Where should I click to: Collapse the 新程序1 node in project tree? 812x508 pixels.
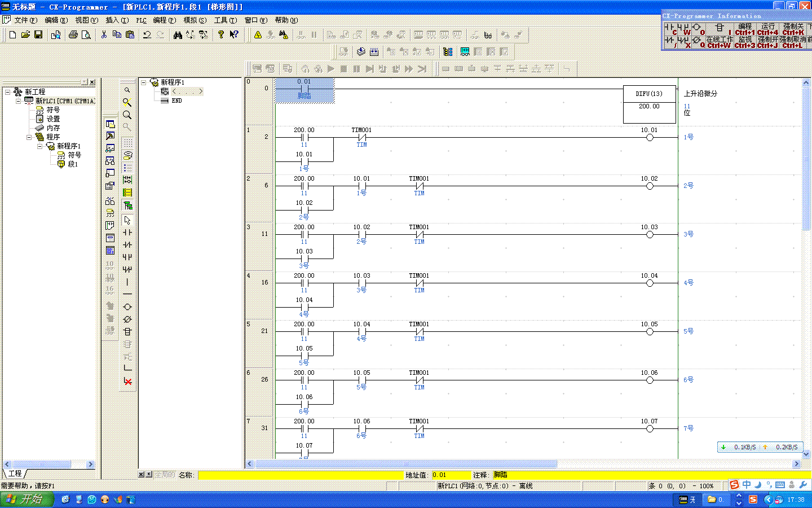pos(39,146)
